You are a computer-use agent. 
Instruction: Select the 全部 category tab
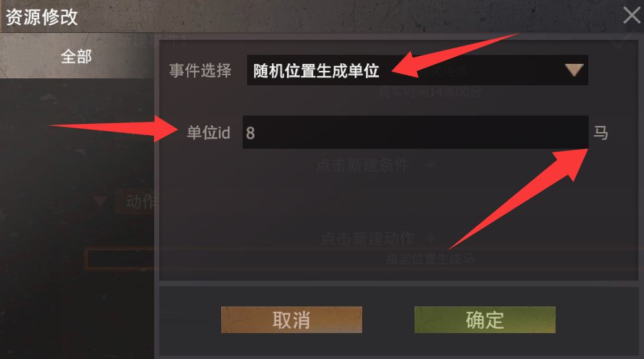tap(76, 56)
